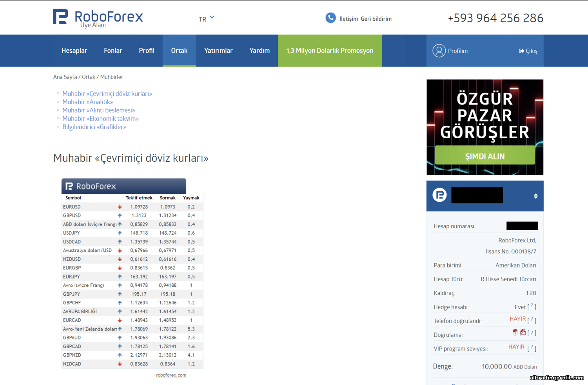Click the İletişim link
The image size is (588, 385).
(x=348, y=19)
